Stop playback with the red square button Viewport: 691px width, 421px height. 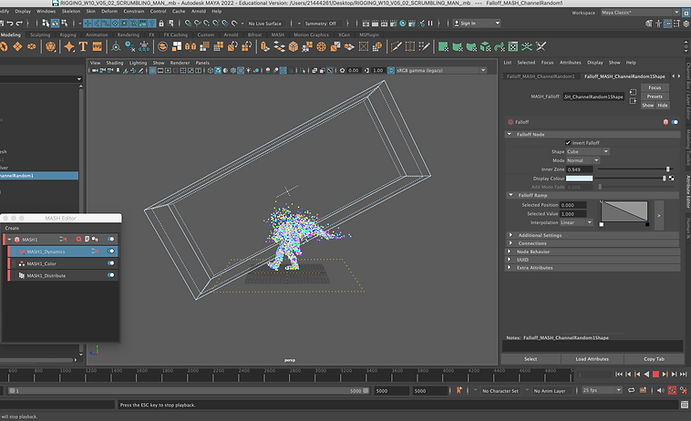(655, 374)
